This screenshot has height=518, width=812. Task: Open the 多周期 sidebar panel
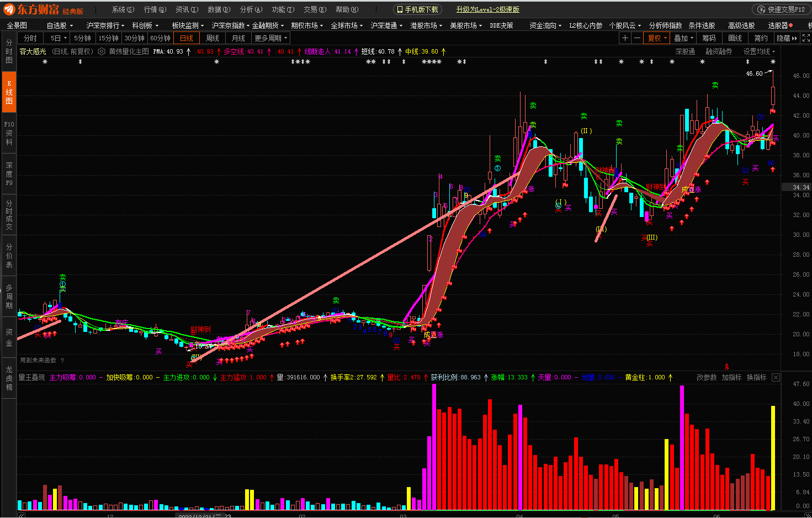pyautogui.click(x=9, y=297)
